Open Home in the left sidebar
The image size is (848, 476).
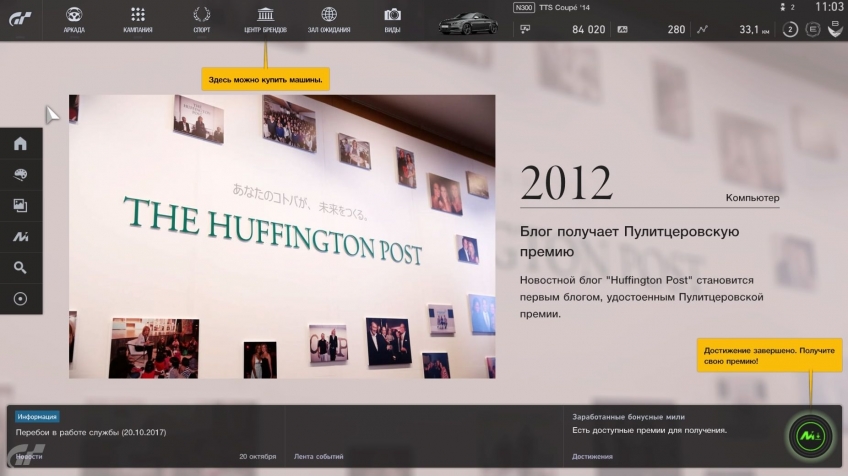point(21,143)
